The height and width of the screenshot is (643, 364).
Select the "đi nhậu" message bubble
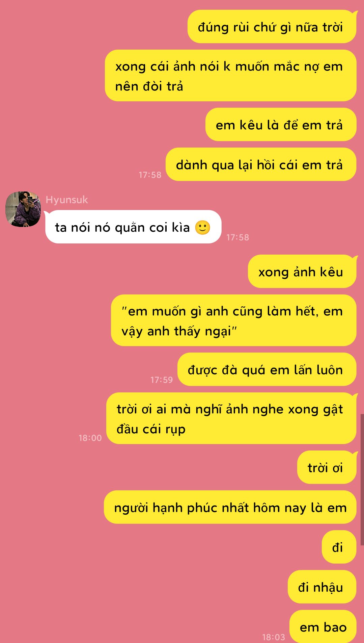322,587
